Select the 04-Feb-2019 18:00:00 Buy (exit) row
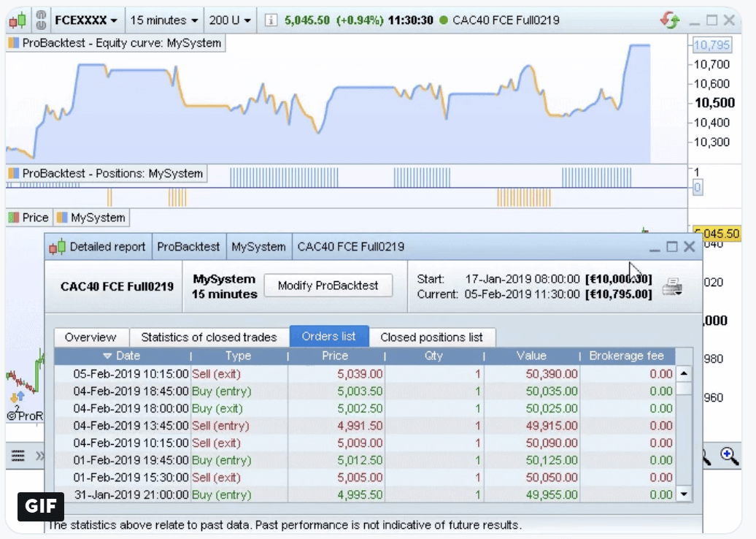This screenshot has width=756, height=539. click(365, 409)
